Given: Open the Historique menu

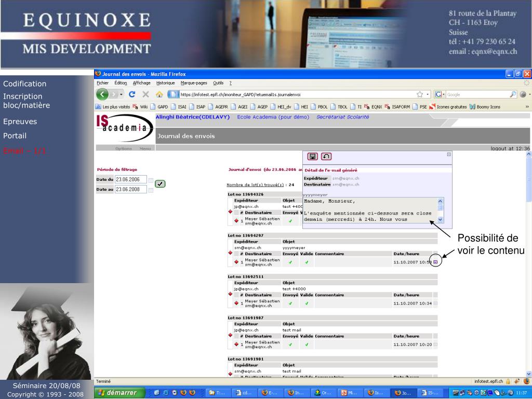Looking at the screenshot, I should 166,83.
